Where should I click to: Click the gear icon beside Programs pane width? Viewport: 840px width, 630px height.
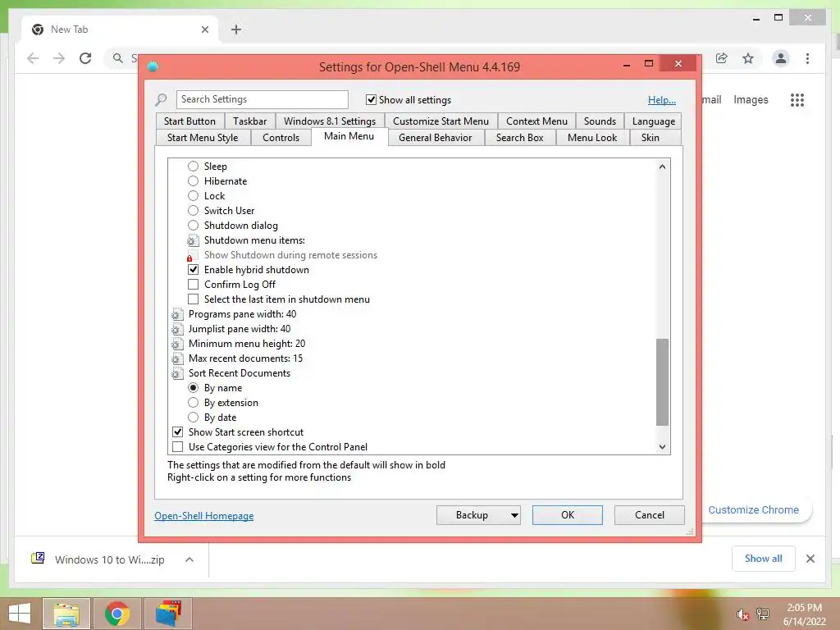(x=177, y=314)
